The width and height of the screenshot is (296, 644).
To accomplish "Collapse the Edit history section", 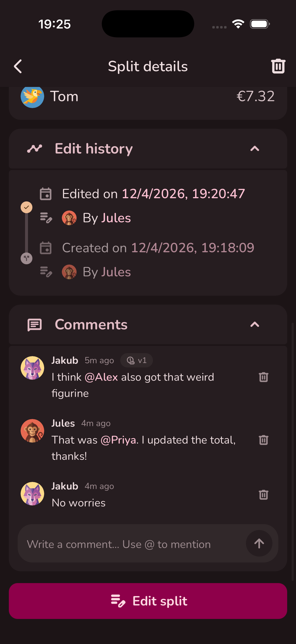I will (255, 149).
